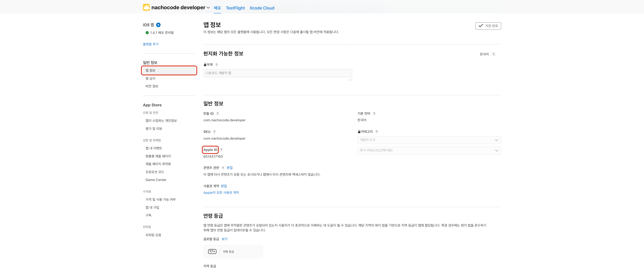Click help icon next to 카테고리

[x=377, y=132]
